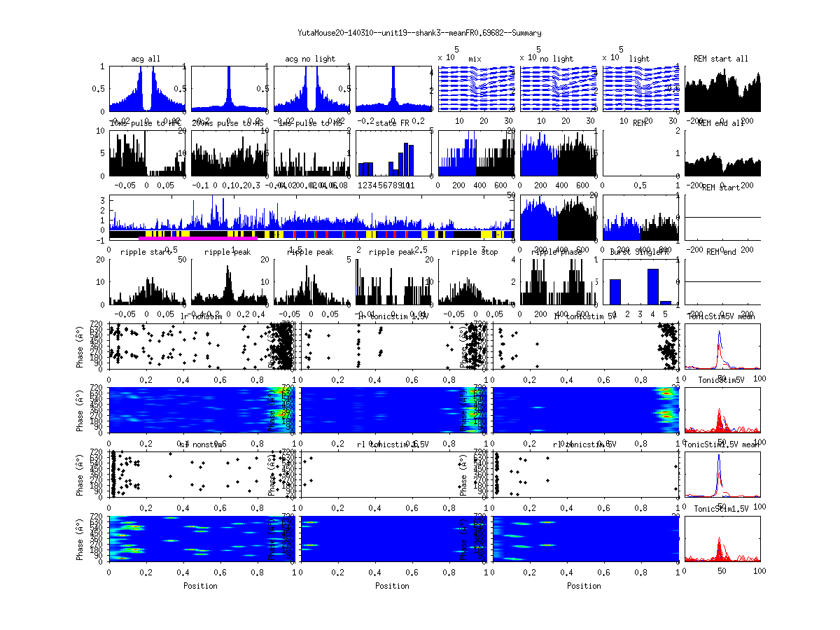Click the leftmost 'Position' axis label
Image resolution: width=840 pixels, height=630 pixels.
(x=200, y=585)
